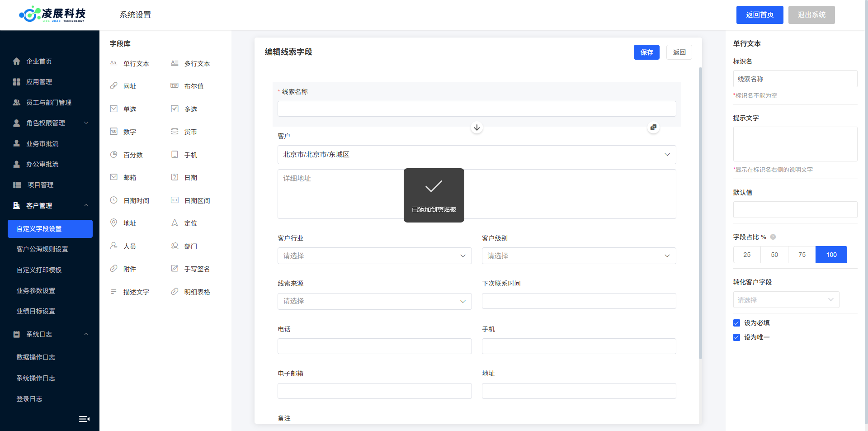Open the 转化客户字段 dropdown

coord(786,300)
